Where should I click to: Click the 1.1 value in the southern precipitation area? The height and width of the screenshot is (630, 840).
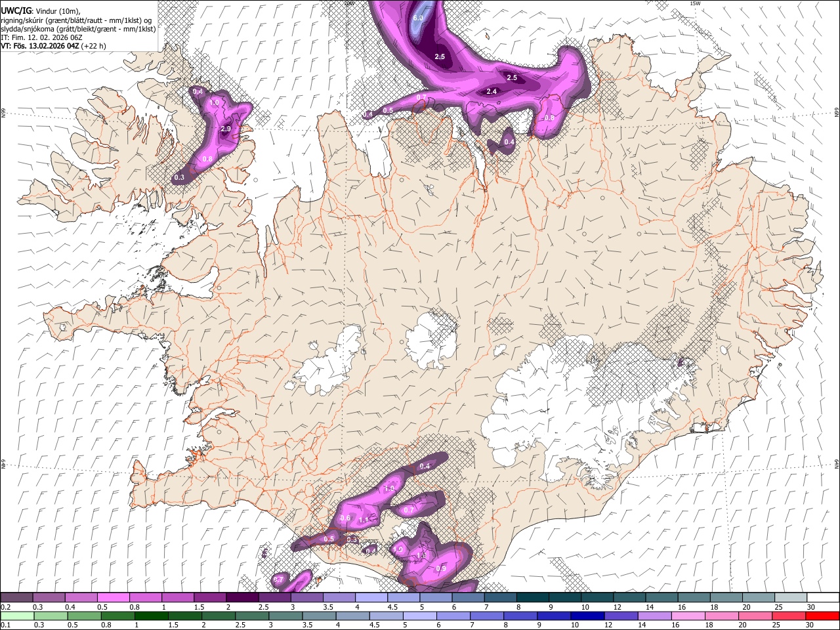(364, 519)
